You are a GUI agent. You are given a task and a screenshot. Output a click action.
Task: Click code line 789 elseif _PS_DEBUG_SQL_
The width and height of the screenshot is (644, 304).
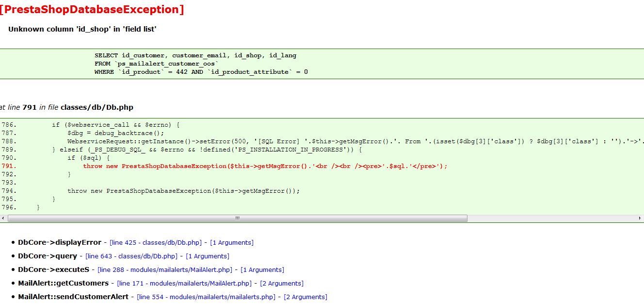coord(207,150)
